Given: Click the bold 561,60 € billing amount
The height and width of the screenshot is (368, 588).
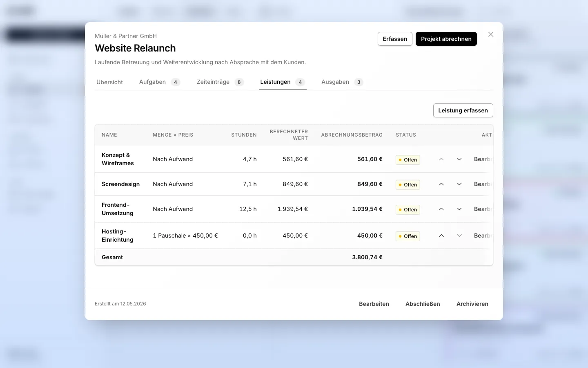Looking at the screenshot, I should (370, 159).
